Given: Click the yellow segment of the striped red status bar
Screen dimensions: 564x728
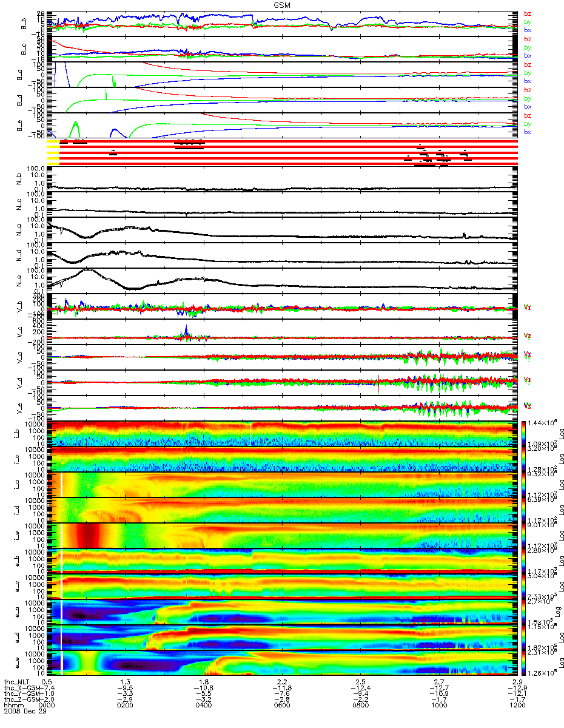Looking at the screenshot, I should pos(53,152).
